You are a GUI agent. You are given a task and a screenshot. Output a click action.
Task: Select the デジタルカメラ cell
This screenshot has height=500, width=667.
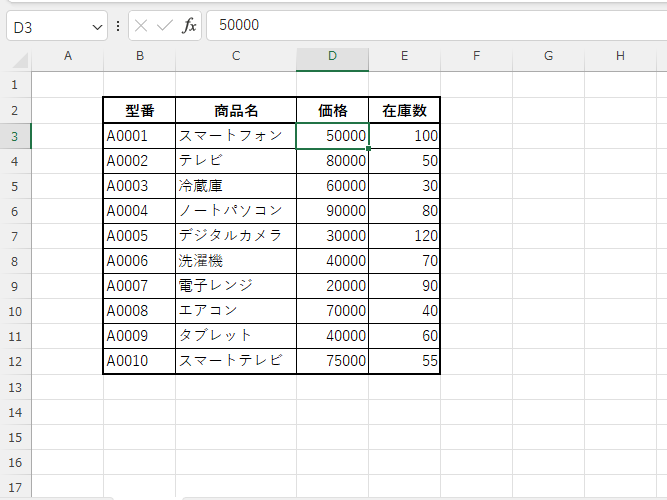[236, 236]
